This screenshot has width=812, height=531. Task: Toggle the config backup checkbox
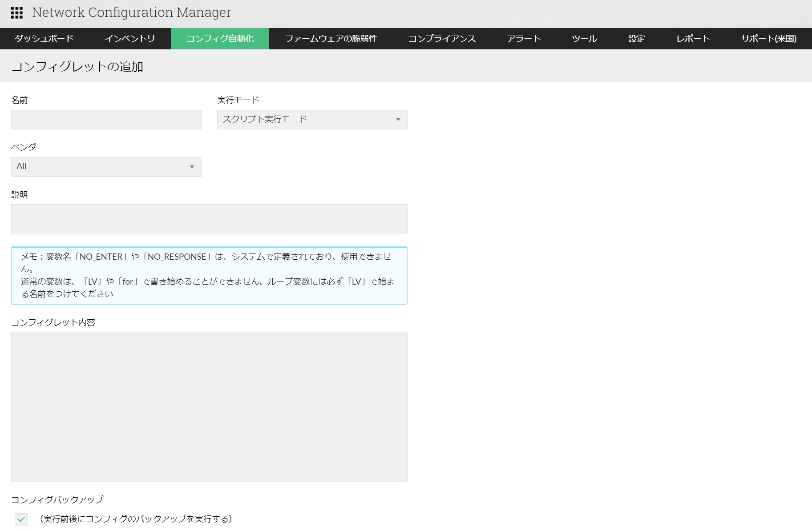click(21, 519)
